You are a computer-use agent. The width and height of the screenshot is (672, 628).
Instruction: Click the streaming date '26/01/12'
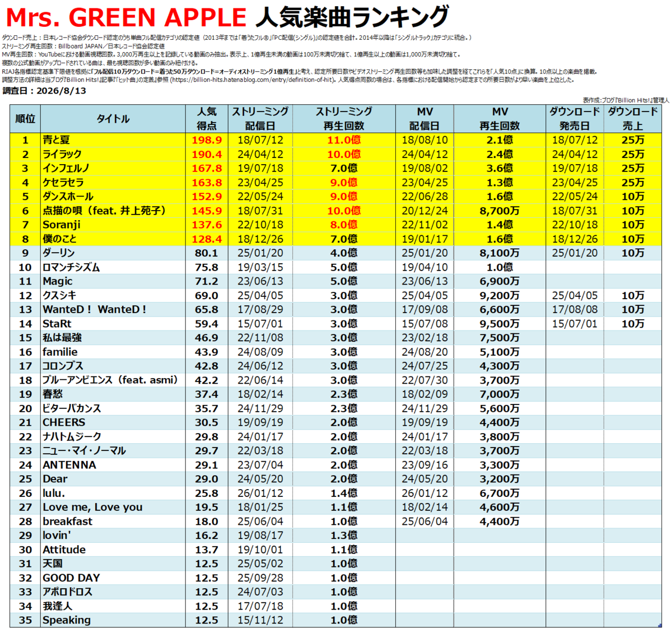click(x=260, y=493)
